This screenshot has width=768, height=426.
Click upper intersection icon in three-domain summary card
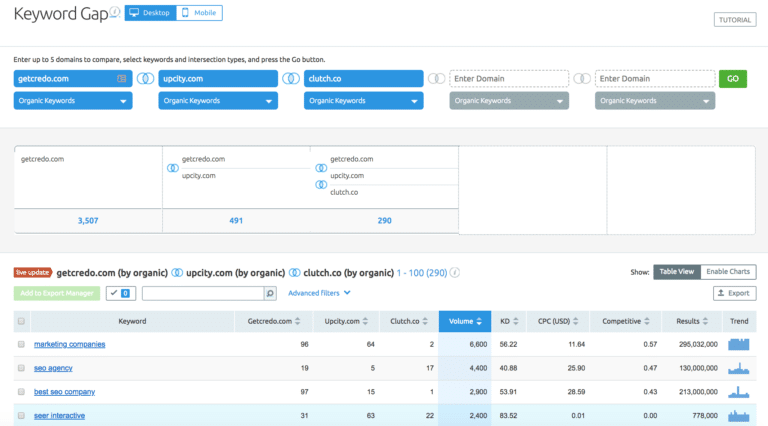(x=321, y=168)
